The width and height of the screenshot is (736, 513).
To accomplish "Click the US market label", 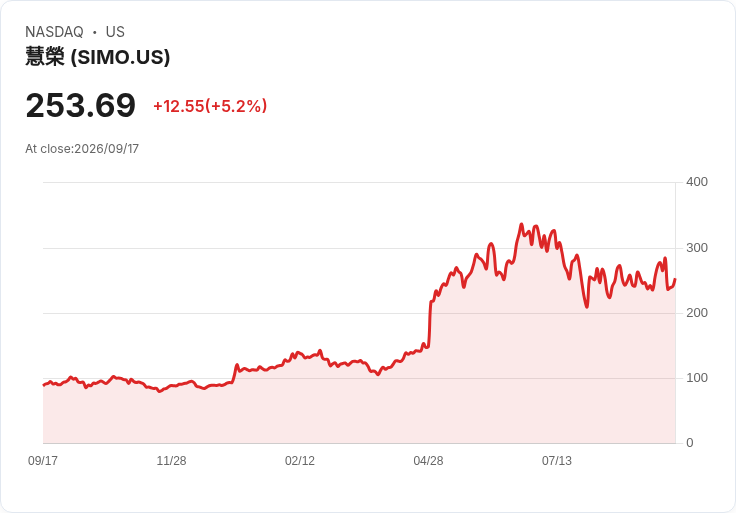I will tap(115, 32).
